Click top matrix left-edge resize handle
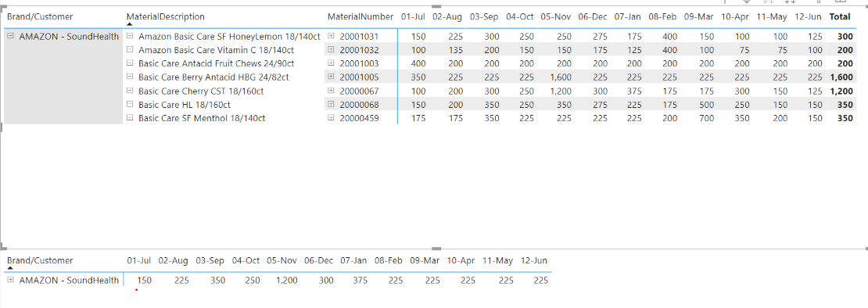Image resolution: width=868 pixels, height=308 pixels. (x=1, y=127)
